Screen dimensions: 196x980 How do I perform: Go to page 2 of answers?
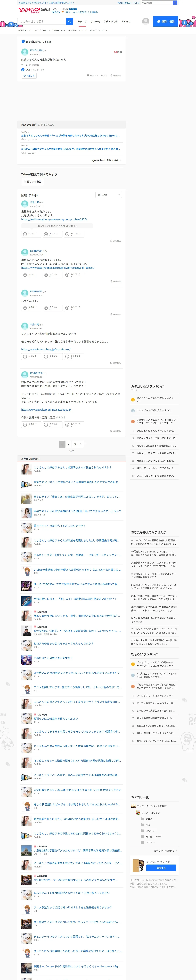pos(68,444)
